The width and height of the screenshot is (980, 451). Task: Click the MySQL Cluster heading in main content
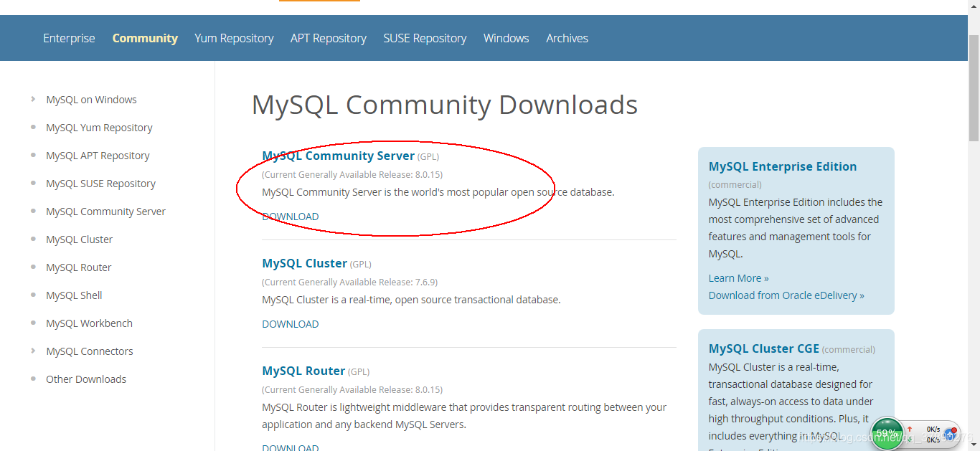(x=304, y=263)
